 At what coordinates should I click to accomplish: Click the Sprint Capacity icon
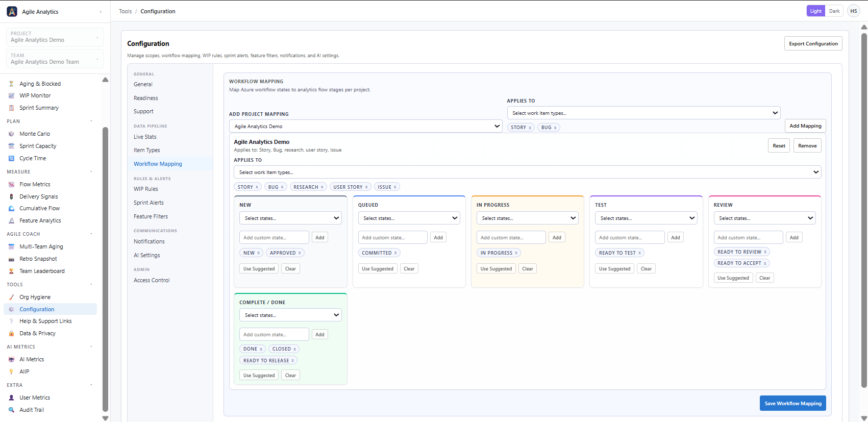[x=11, y=146]
